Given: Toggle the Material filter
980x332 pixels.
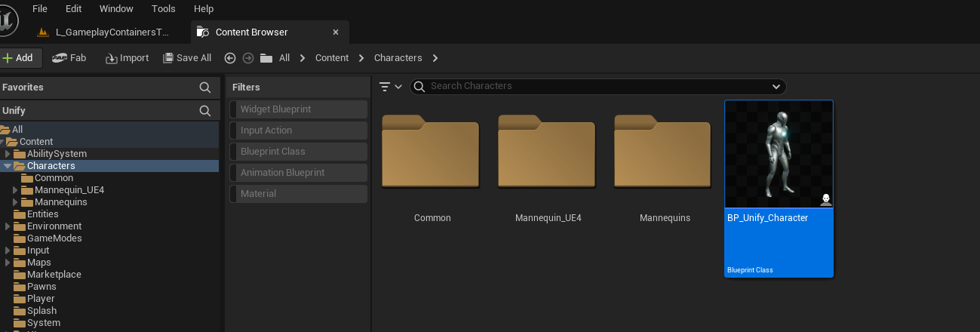Looking at the screenshot, I should (x=298, y=194).
